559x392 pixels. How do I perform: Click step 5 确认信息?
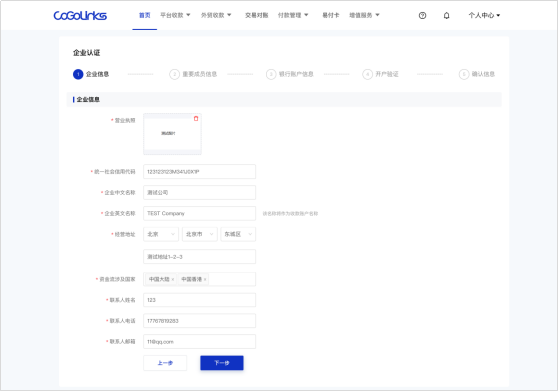pos(477,74)
